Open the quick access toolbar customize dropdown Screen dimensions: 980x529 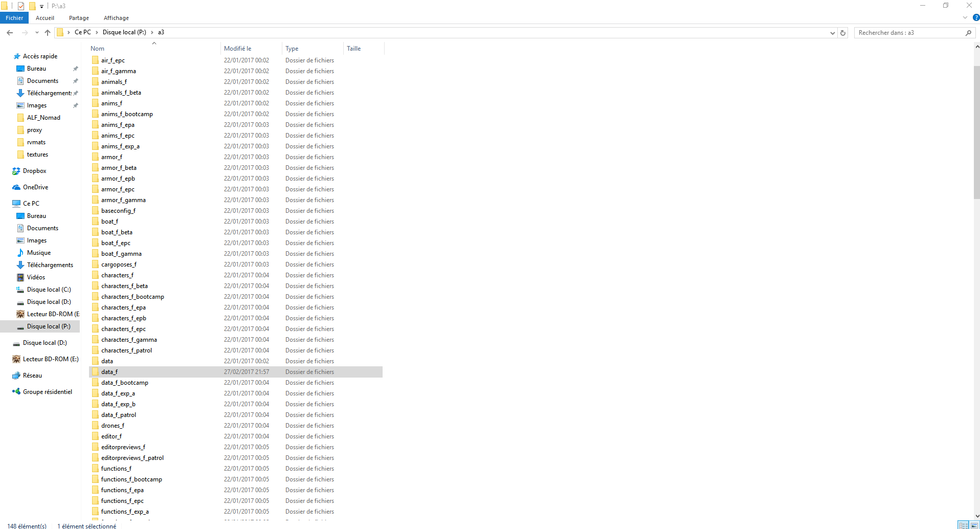coord(41,6)
